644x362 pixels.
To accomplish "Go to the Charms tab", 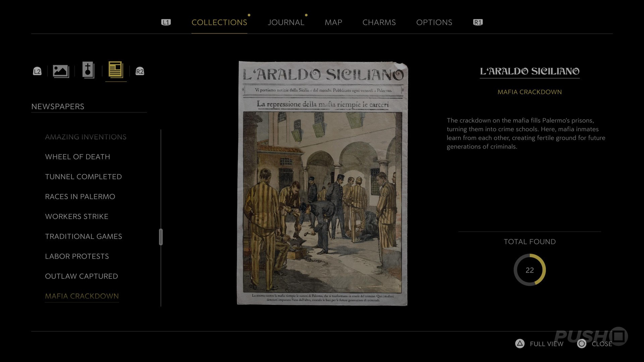I will coord(379,22).
